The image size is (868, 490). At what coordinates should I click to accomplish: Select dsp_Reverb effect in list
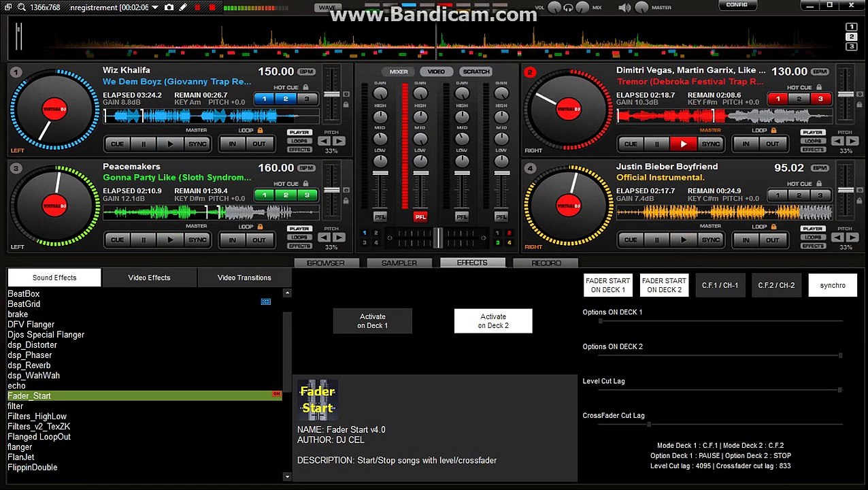click(x=29, y=365)
